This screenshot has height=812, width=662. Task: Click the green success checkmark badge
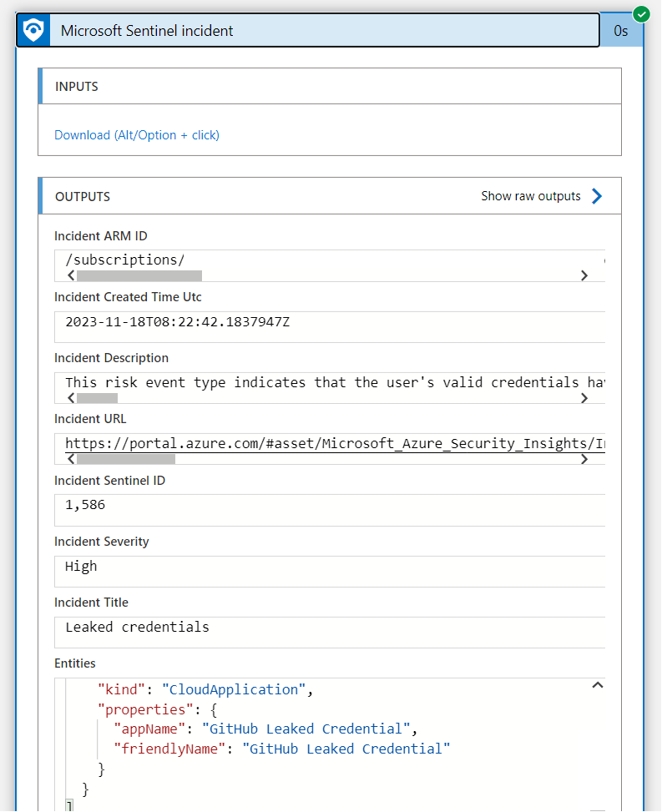(x=641, y=14)
